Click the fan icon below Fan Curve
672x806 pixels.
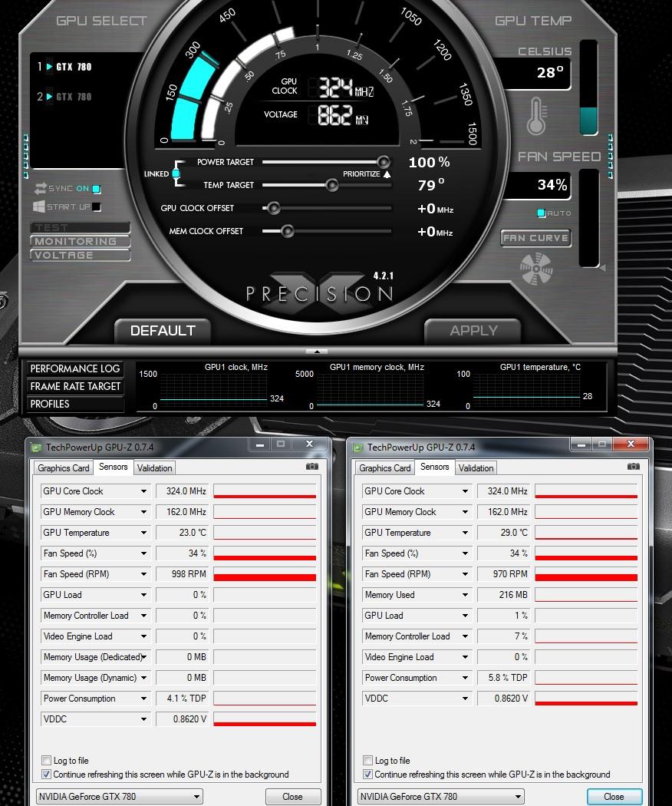[x=536, y=269]
